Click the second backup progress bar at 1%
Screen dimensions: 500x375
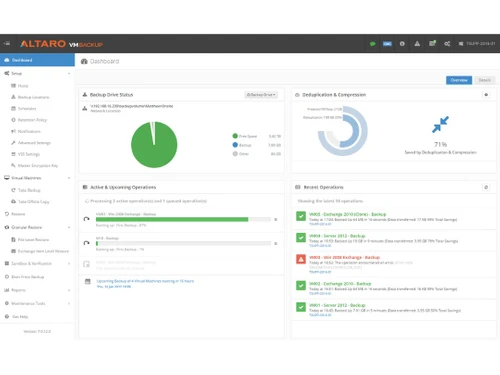tap(183, 243)
